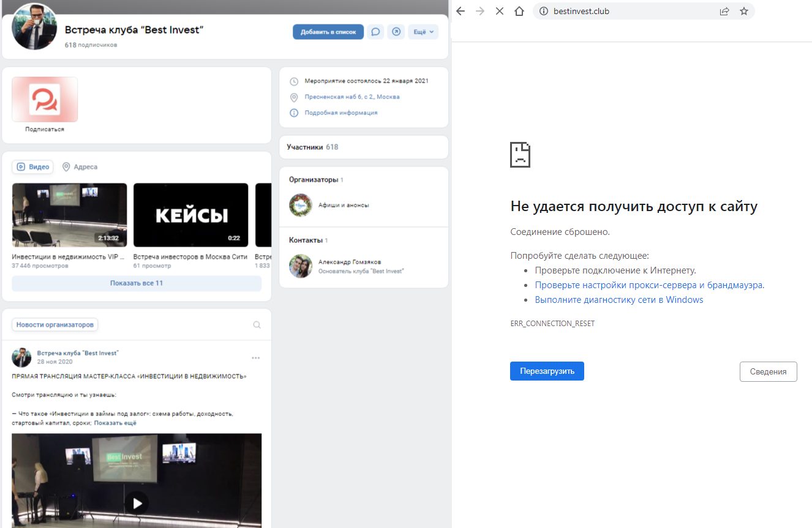Click 61 просмотр text
The height and width of the screenshot is (528, 812).
[152, 266]
